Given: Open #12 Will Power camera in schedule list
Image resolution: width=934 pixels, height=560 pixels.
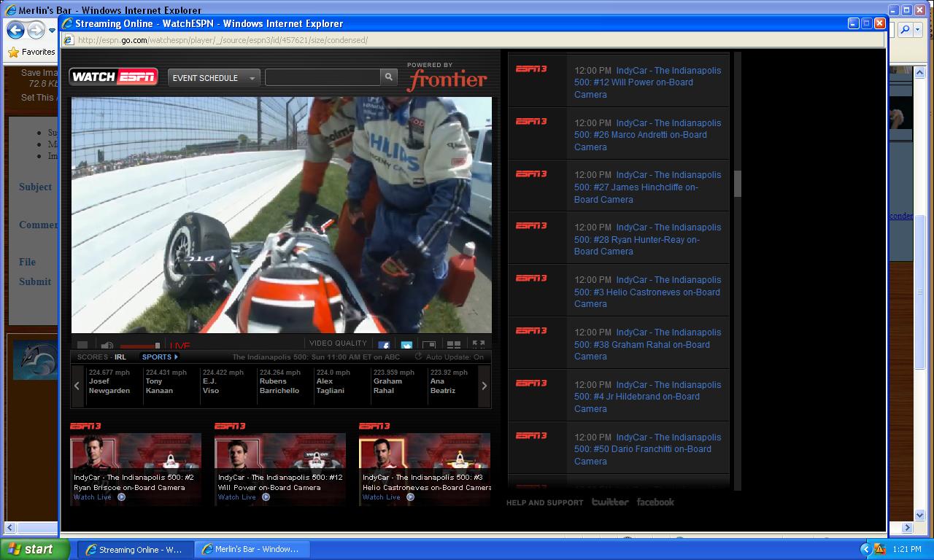Looking at the screenshot, I should 647,82.
